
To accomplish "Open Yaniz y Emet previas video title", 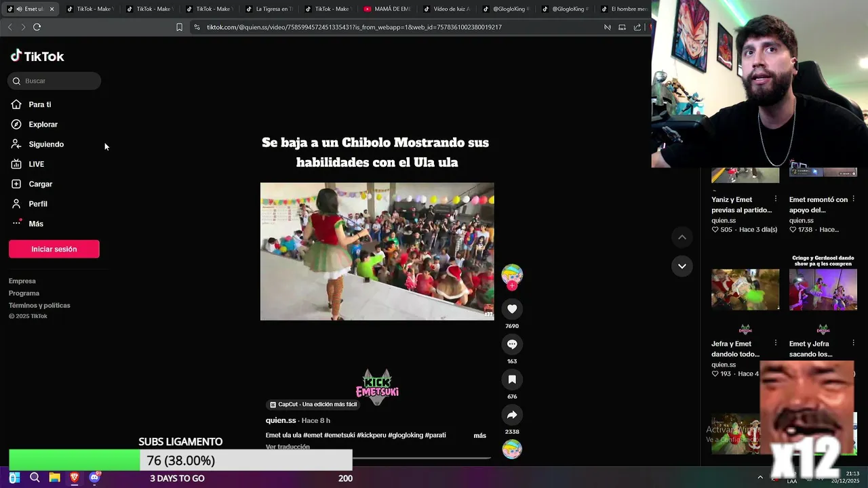I will point(742,205).
